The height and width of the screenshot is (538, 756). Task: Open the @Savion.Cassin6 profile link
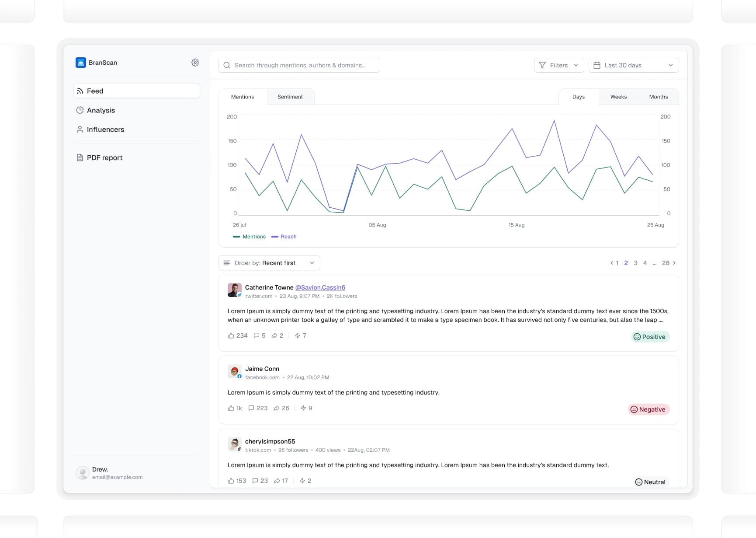click(320, 287)
